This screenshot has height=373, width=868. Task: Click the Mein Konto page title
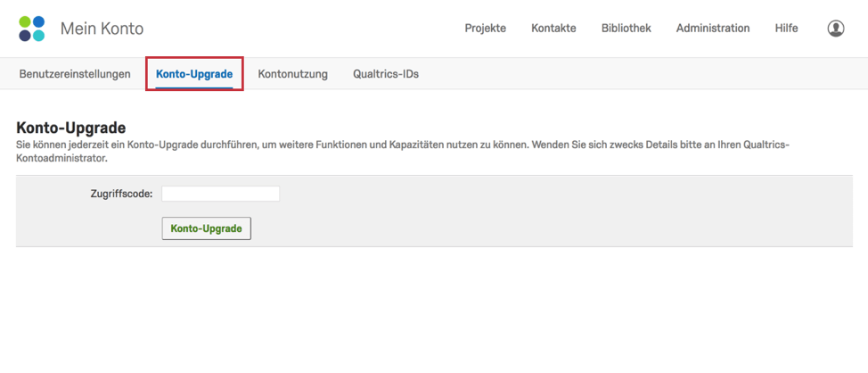point(102,29)
